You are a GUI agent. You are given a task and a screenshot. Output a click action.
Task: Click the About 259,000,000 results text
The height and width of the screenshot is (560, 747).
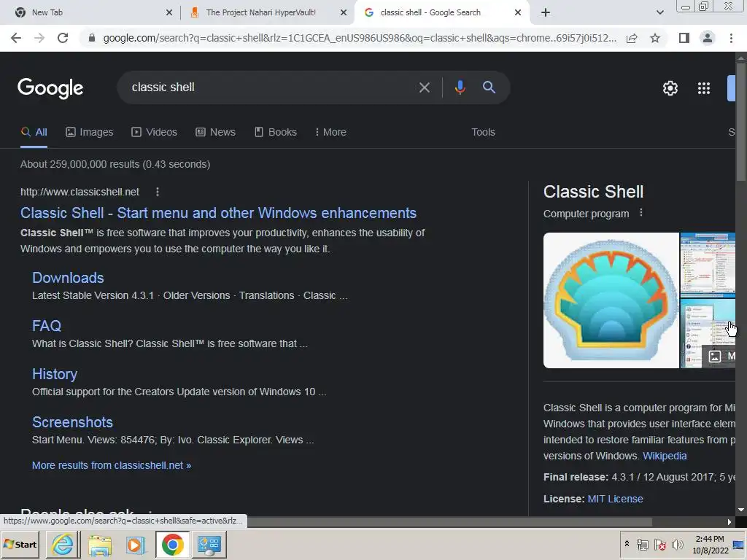click(115, 164)
